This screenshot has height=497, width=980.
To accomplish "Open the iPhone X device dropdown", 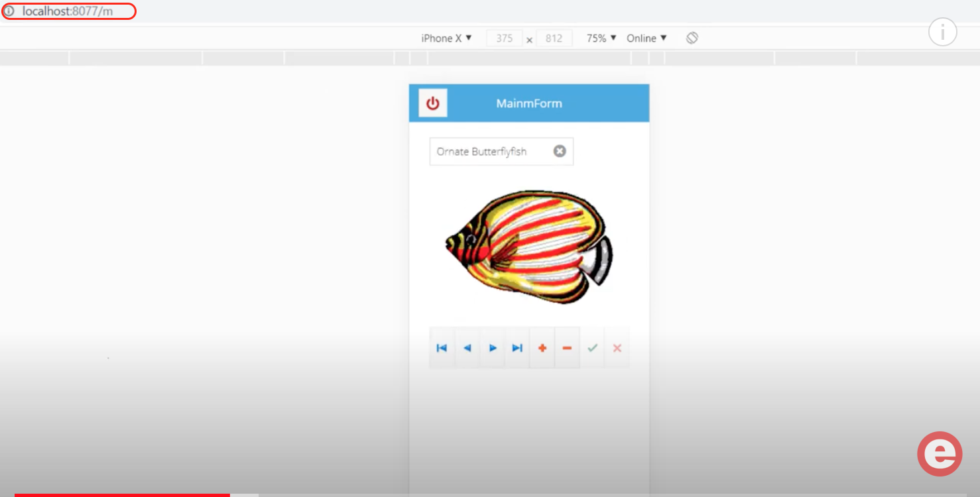I will pos(446,38).
